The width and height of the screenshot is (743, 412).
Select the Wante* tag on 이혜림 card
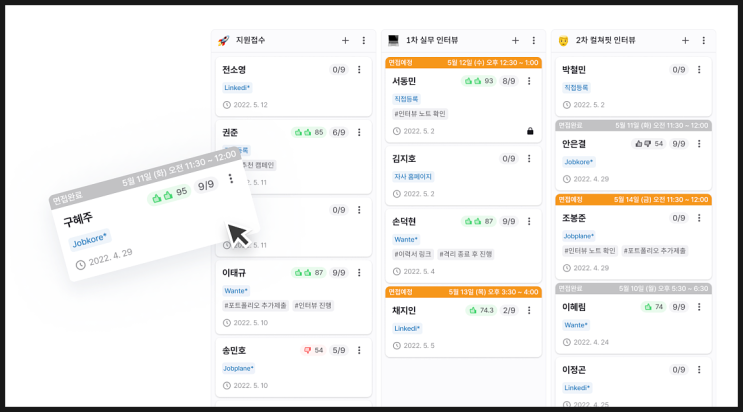[x=576, y=325]
